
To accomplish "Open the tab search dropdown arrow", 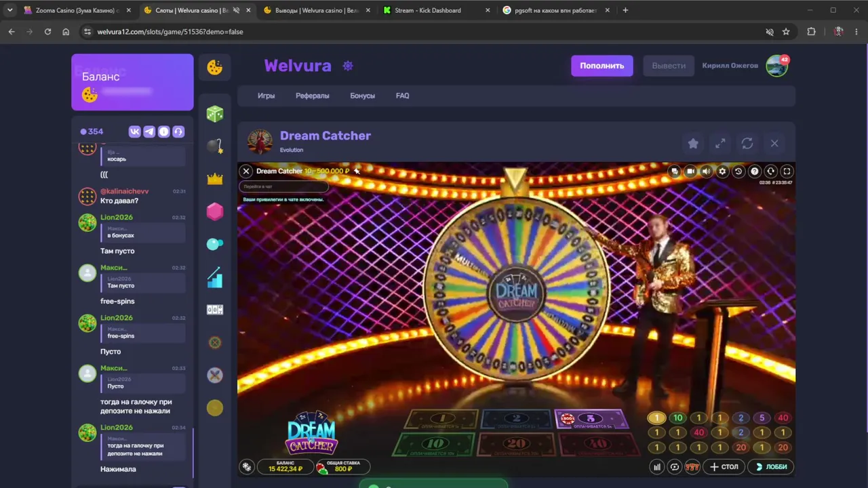I will tap(9, 10).
